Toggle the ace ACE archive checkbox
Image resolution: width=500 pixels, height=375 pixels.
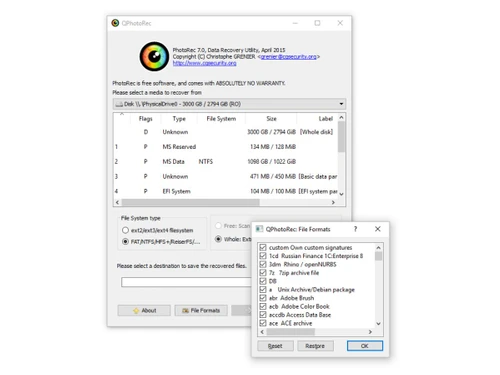coord(263,323)
